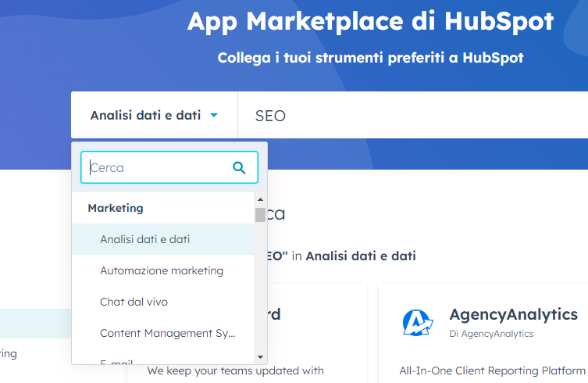
Task: Click 'Di AgencyAnalytics' provider text
Action: click(491, 334)
